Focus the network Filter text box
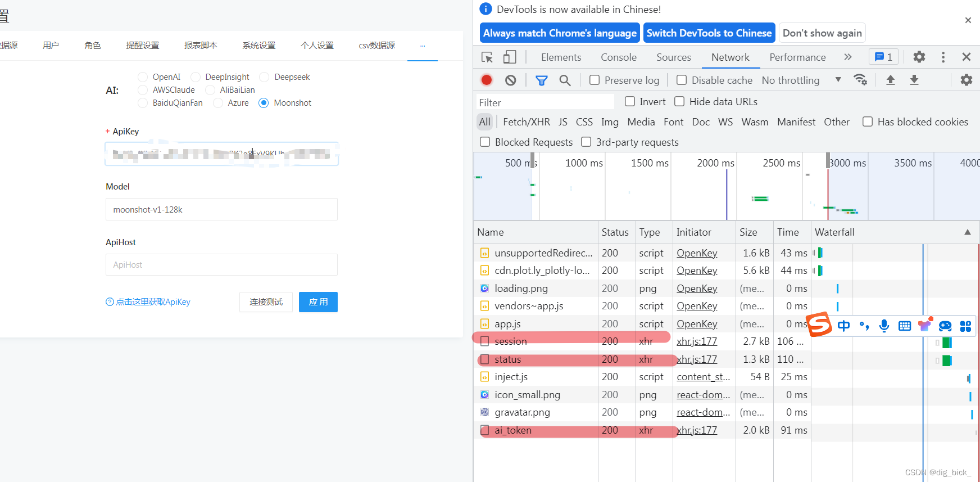This screenshot has height=482, width=980. click(545, 102)
